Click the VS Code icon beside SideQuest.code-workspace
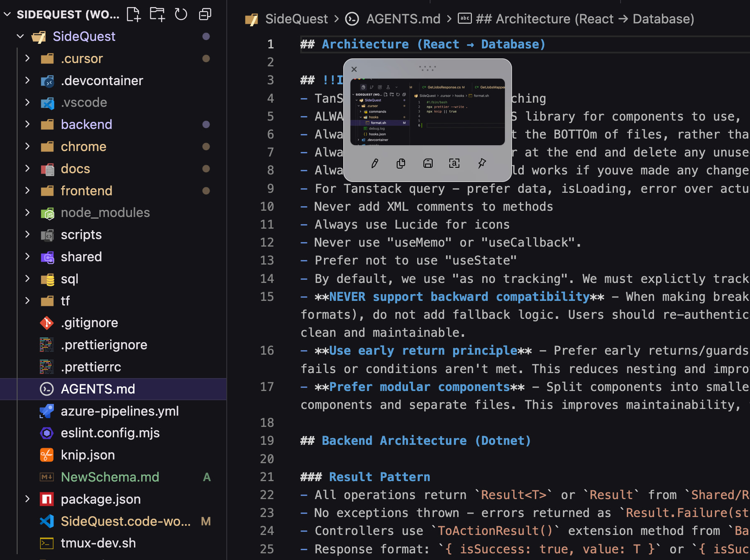Screen dimensions: 750x560 47,521
